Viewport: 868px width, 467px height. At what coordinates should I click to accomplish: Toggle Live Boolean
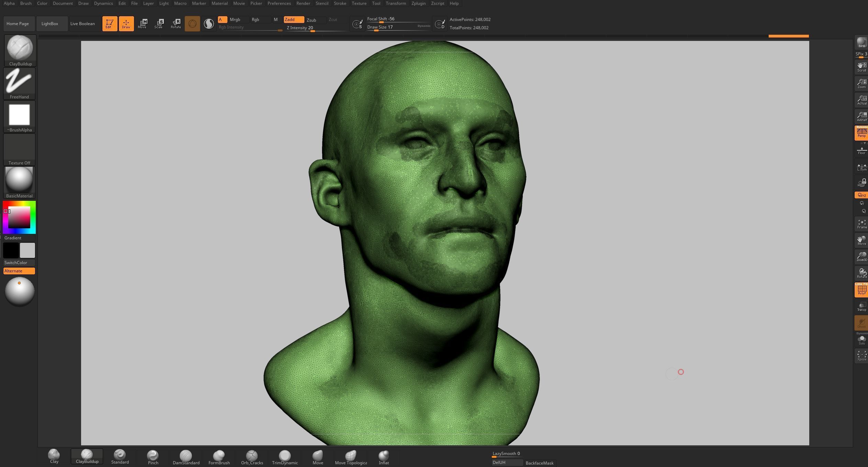coord(85,24)
